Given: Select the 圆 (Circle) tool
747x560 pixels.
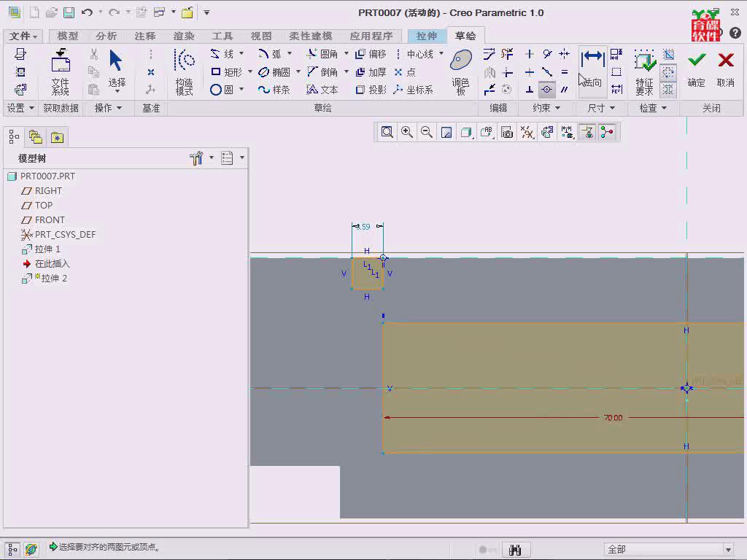Looking at the screenshot, I should [x=222, y=90].
